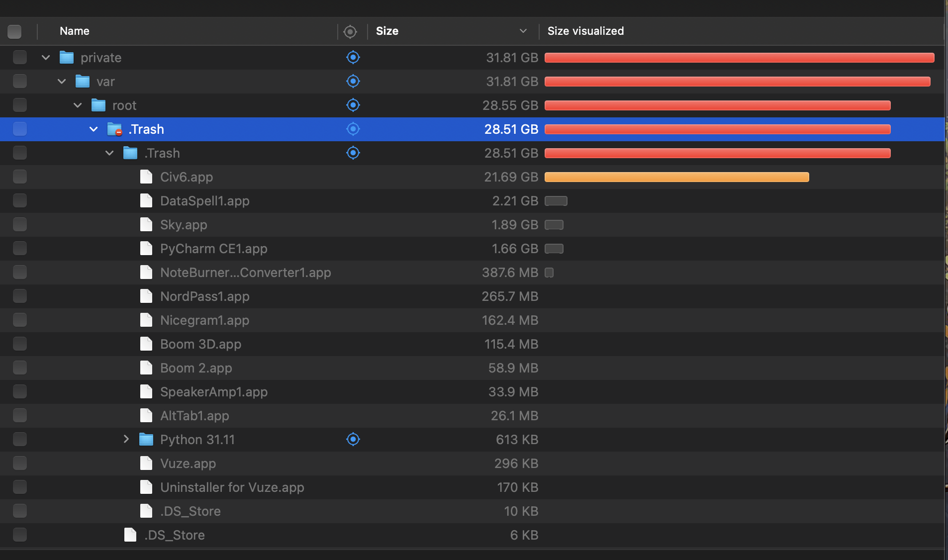
Task: Select the 21.69 GB size value
Action: (511, 177)
